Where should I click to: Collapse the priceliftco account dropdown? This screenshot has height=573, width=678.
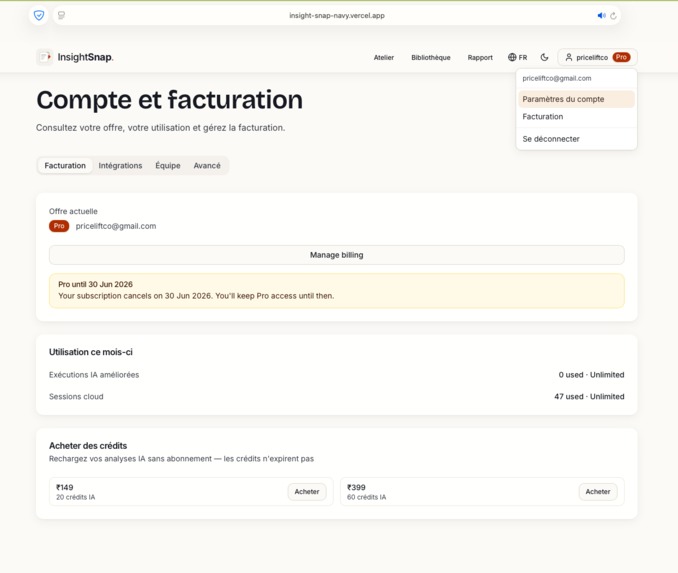[x=597, y=57]
